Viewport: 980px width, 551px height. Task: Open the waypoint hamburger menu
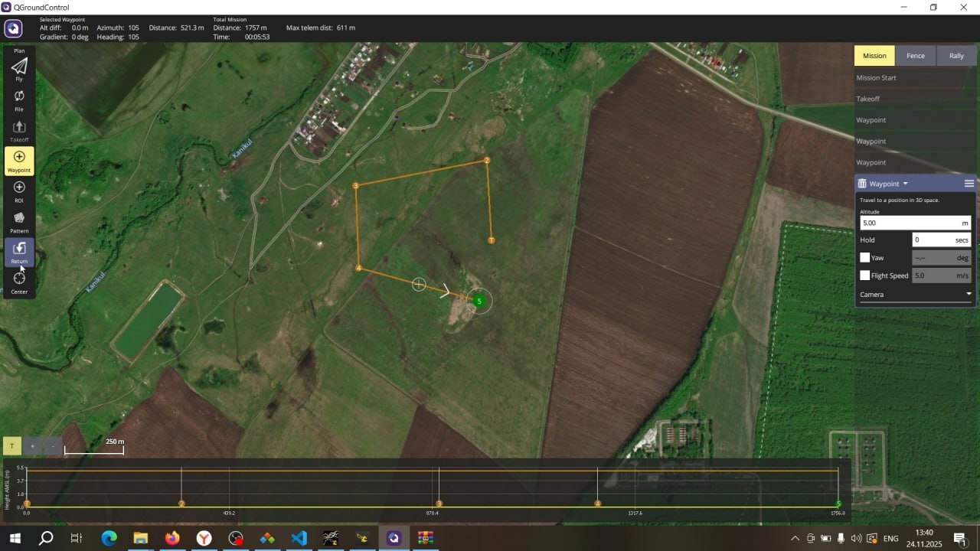click(x=969, y=184)
